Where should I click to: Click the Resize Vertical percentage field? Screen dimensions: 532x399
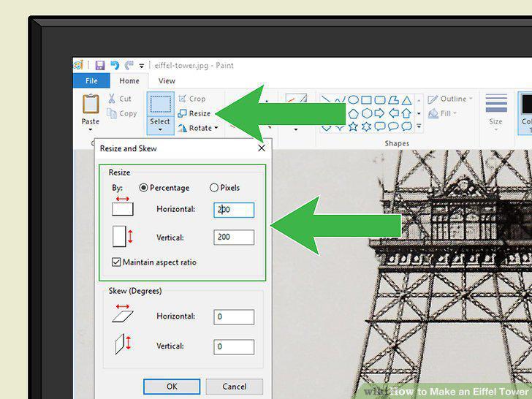click(x=234, y=237)
